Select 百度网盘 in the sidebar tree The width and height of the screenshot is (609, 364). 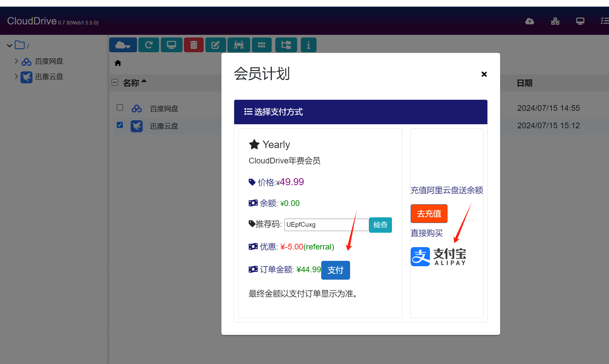49,61
